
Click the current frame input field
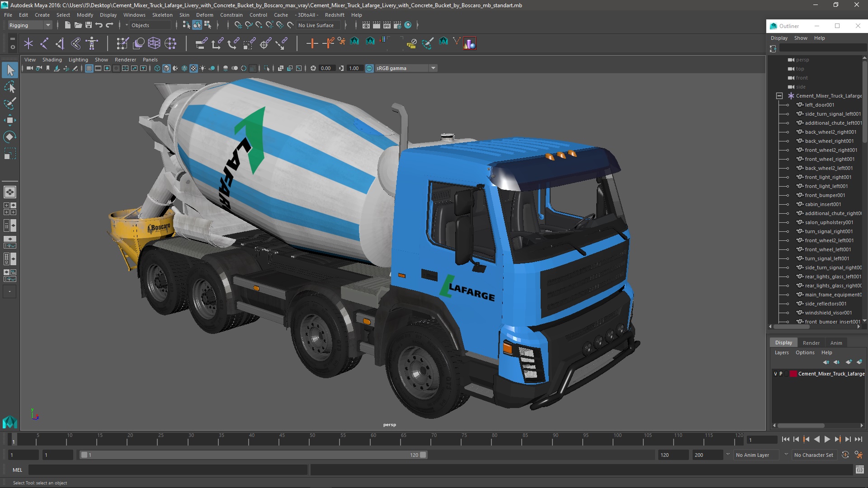tap(762, 440)
